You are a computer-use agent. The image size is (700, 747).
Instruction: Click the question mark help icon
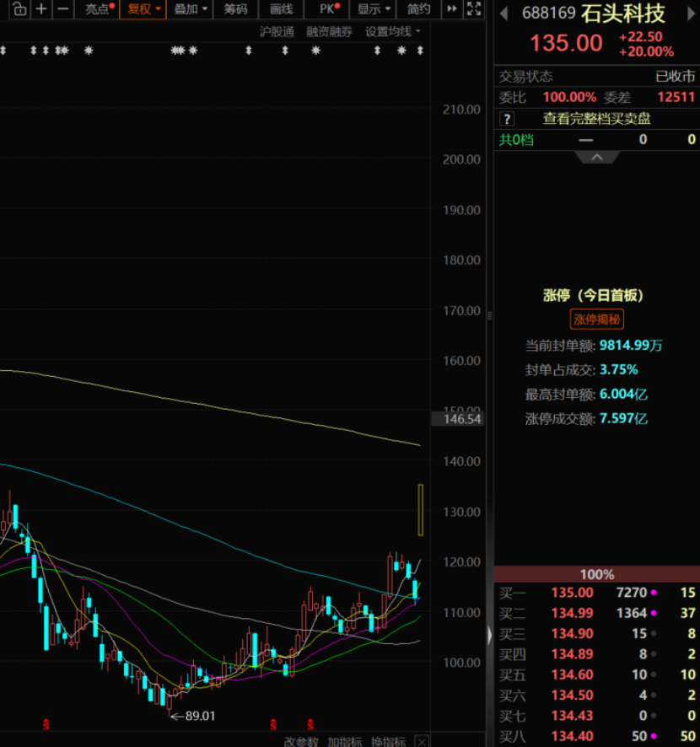click(x=507, y=119)
